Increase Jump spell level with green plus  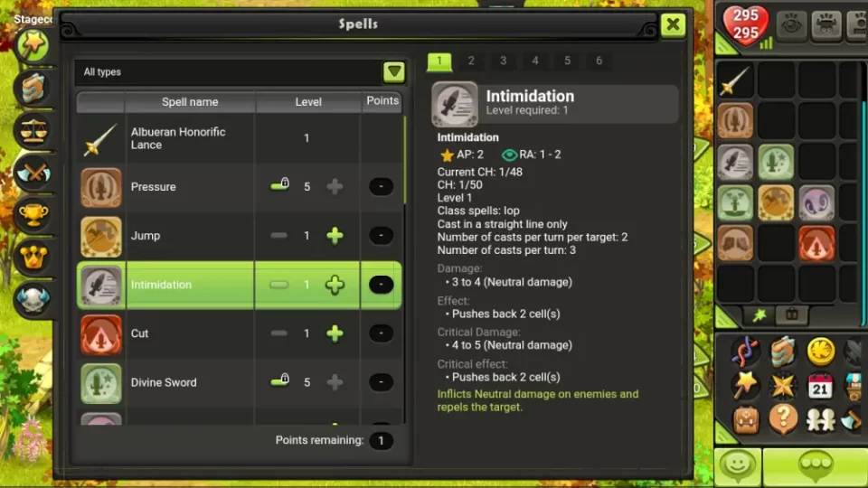tap(335, 236)
